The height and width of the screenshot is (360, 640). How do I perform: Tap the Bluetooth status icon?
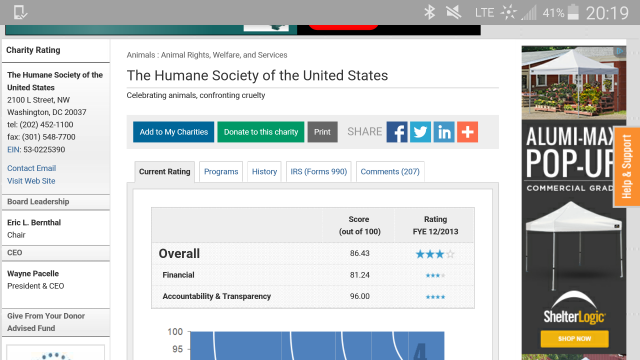(x=429, y=12)
